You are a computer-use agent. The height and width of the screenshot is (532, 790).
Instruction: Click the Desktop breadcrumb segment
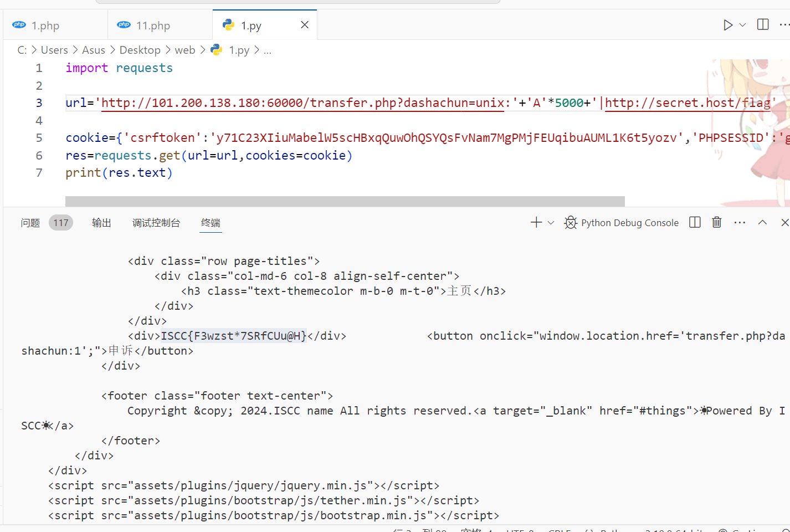point(140,50)
